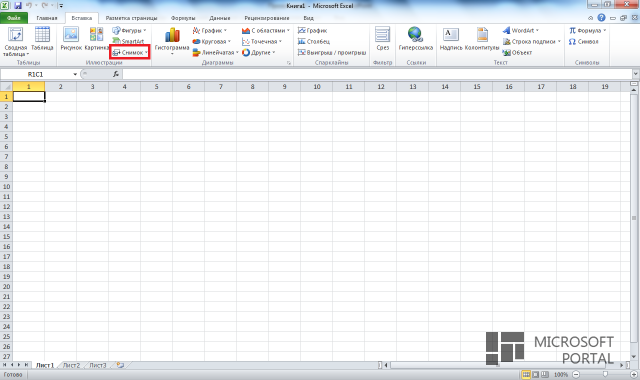The width and height of the screenshot is (640, 380).
Task: Click the insert function fx button
Action: 116,74
